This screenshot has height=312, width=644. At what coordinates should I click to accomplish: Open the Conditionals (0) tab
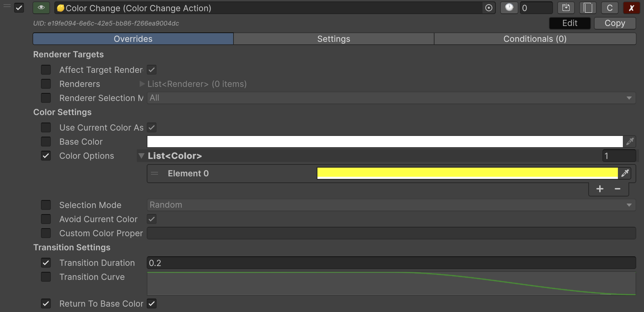[x=535, y=39]
